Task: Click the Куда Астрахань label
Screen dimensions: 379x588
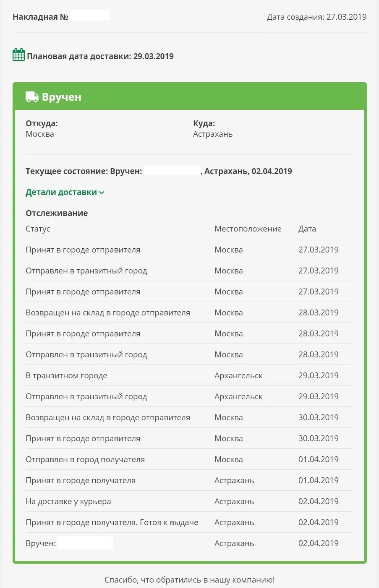Action: pos(213,129)
